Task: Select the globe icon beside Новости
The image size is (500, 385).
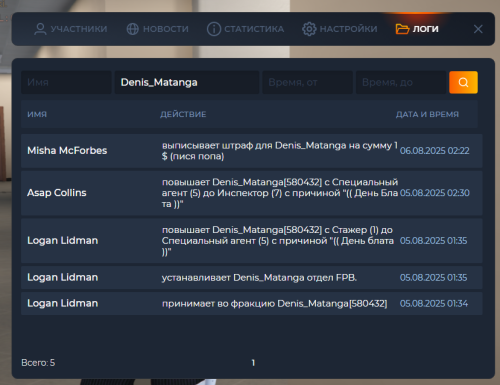Action: click(x=133, y=29)
